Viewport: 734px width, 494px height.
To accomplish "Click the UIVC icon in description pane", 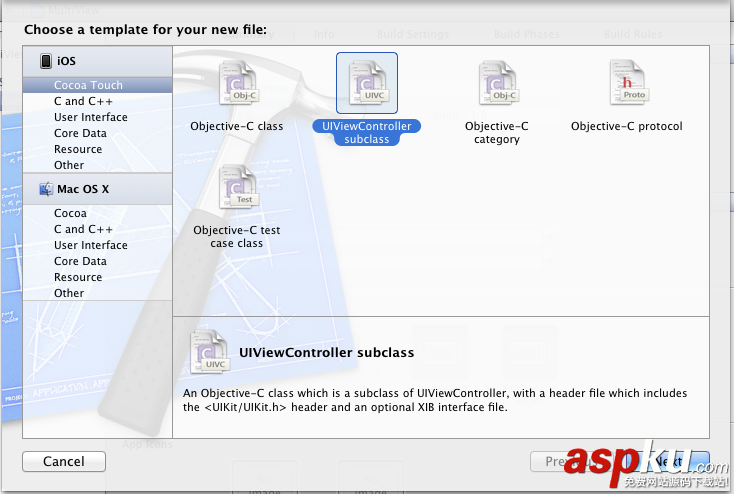I will click(210, 352).
